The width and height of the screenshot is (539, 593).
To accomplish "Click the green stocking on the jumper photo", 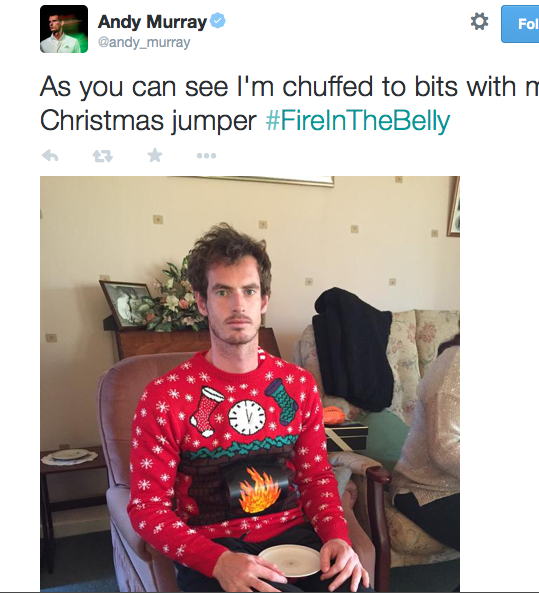I will click(282, 401).
